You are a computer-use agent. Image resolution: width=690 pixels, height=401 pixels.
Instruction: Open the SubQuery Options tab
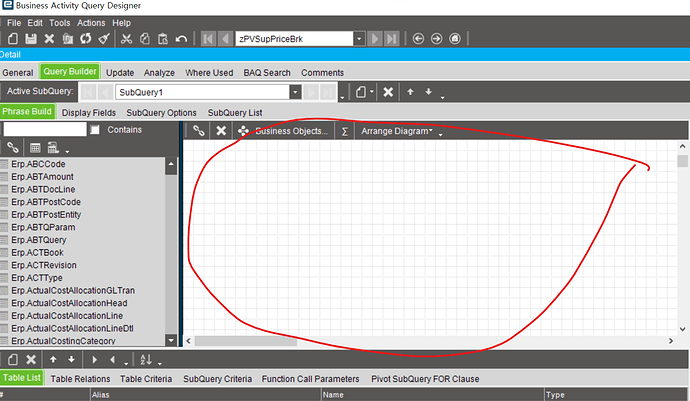(x=161, y=113)
